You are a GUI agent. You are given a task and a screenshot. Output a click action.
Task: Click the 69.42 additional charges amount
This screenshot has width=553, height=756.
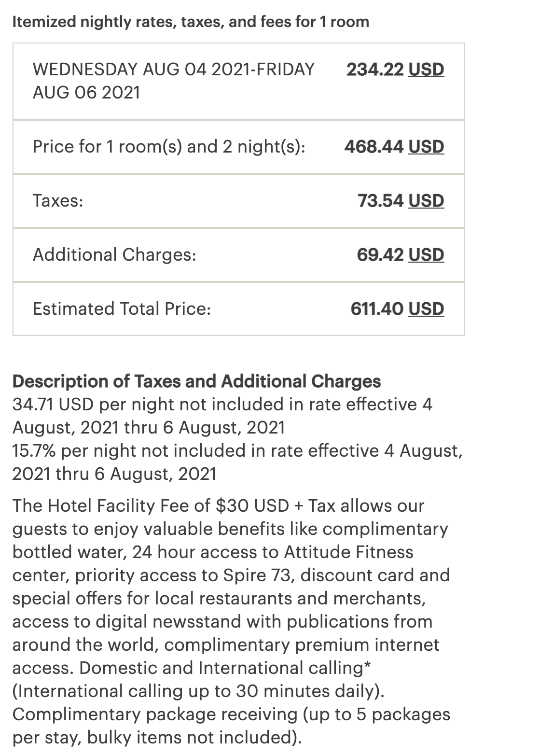pos(380,255)
